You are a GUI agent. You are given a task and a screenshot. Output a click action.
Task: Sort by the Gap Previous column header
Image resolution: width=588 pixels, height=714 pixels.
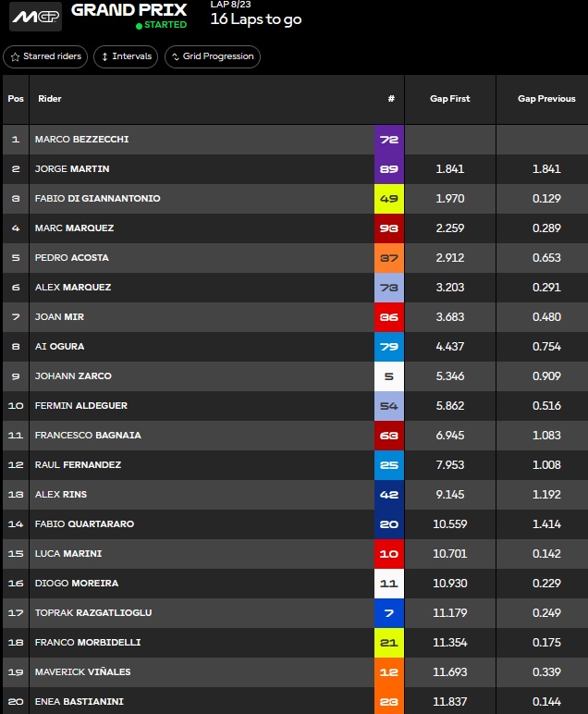coord(545,99)
